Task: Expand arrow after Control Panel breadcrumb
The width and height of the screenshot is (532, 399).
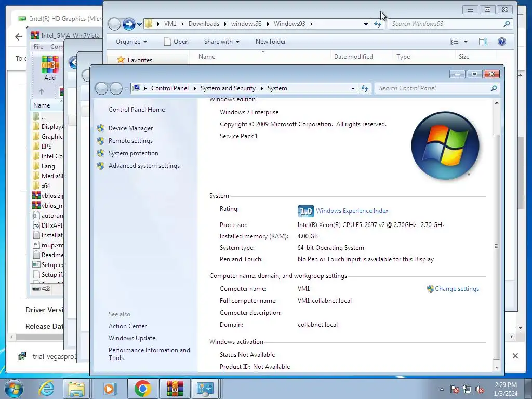Action: coord(195,88)
